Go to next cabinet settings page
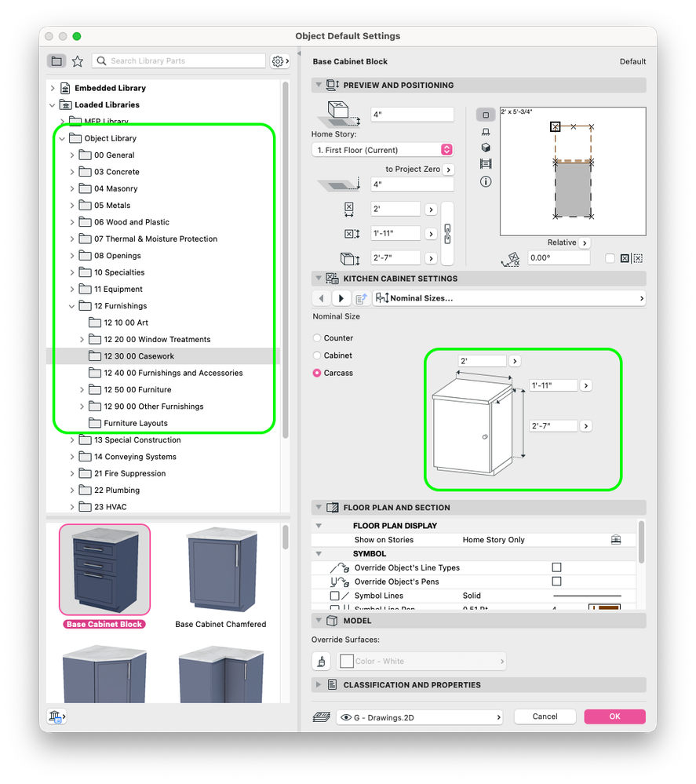696x784 pixels. 341,298
